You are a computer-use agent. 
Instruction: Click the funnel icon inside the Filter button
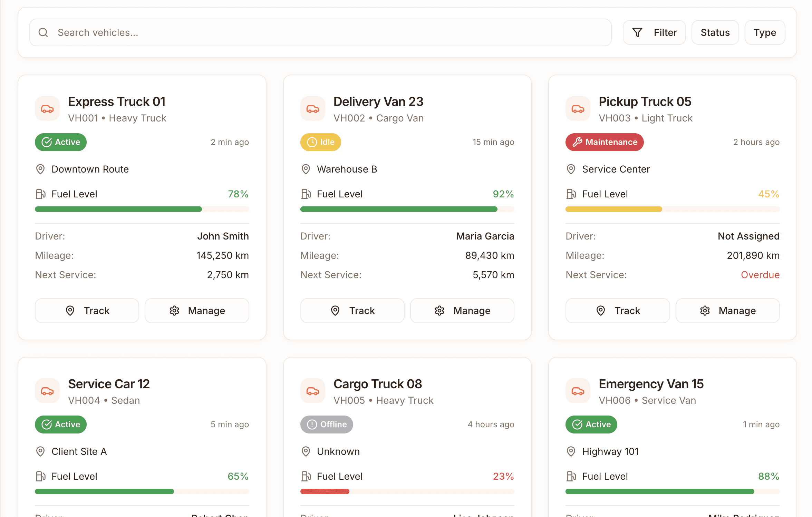coord(637,32)
